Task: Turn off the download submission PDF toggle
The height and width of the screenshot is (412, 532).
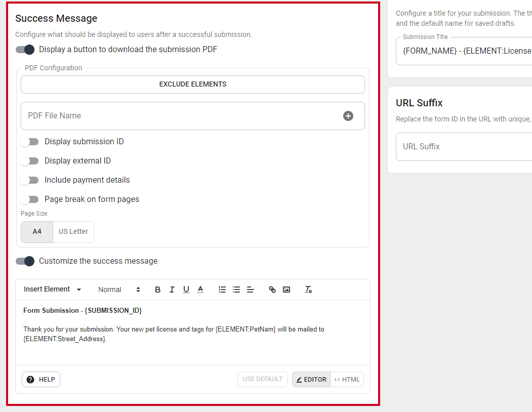Action: [25, 50]
